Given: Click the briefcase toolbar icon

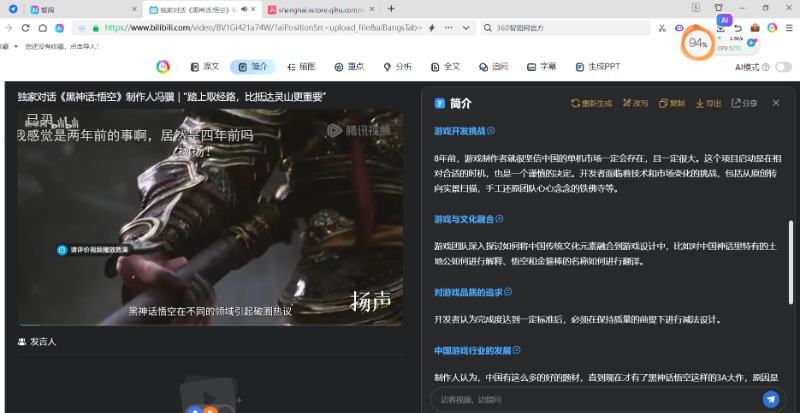Looking at the screenshot, I should coord(755,28).
